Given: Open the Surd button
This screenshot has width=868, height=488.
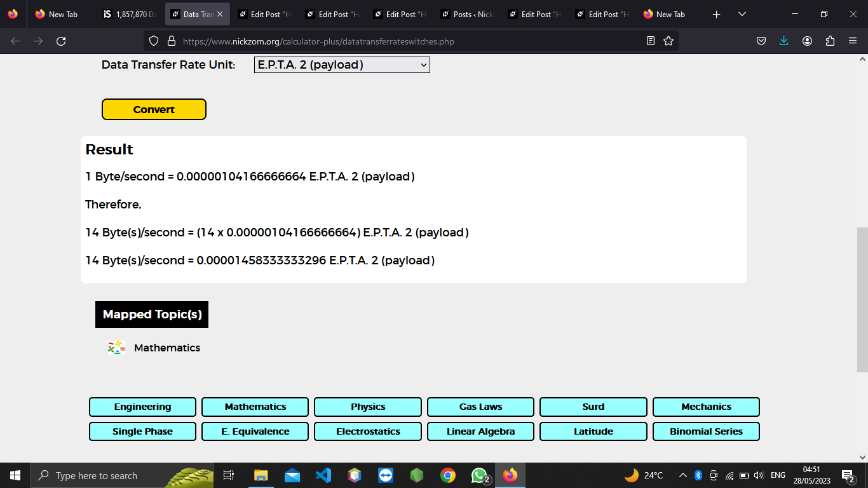Looking at the screenshot, I should click(x=593, y=407).
